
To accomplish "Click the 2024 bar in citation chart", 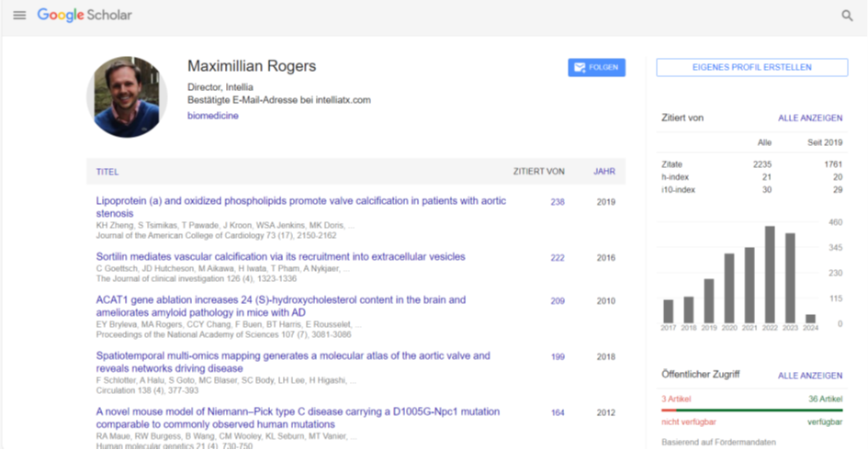I will point(810,319).
